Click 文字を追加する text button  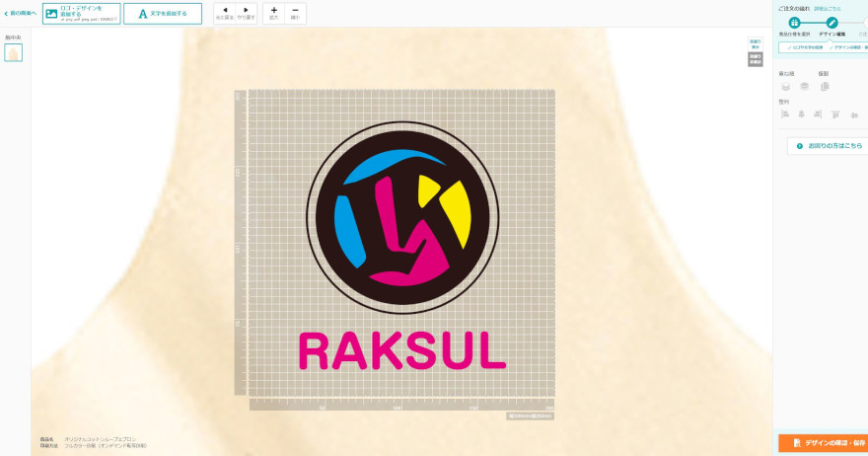click(163, 13)
